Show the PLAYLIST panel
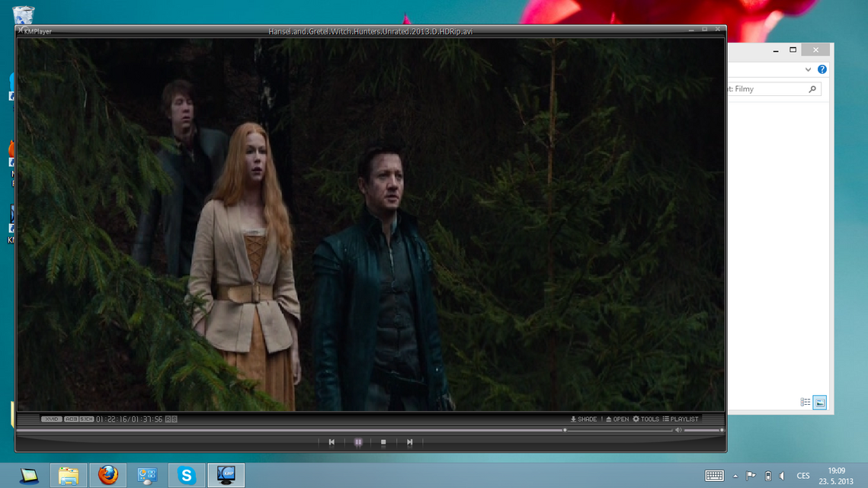The image size is (868, 488). click(681, 419)
